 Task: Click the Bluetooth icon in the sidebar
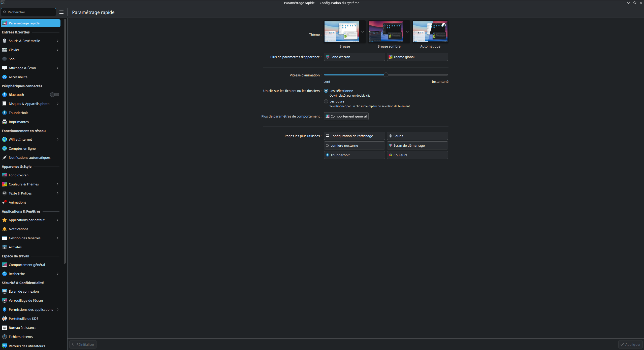[5, 95]
